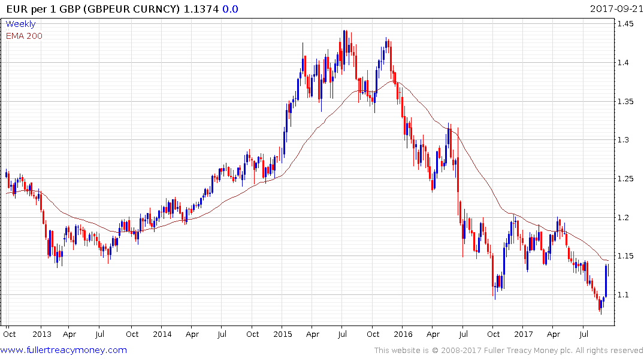Click the 1.1 price axis label
Image resolution: width=644 pixels, height=359 pixels.
(623, 294)
